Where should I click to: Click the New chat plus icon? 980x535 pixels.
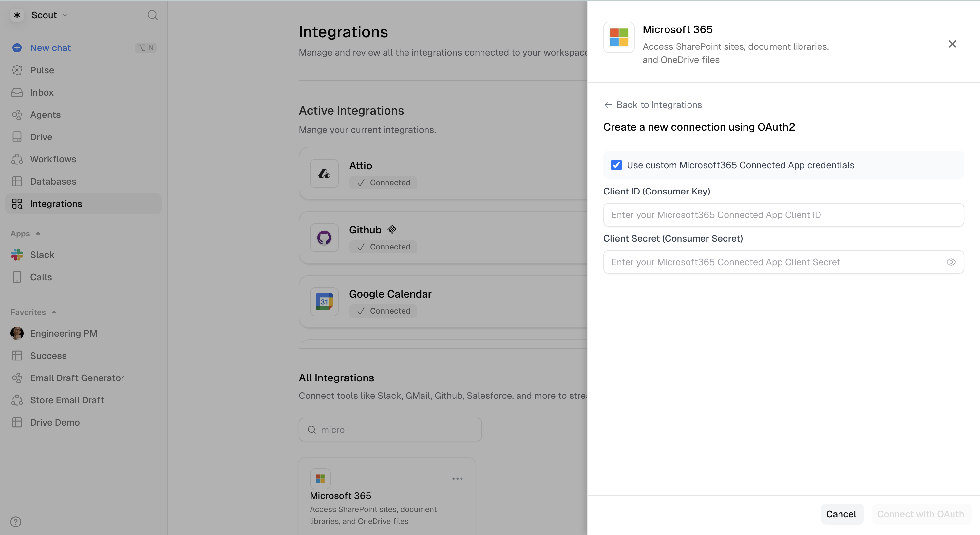(x=17, y=48)
